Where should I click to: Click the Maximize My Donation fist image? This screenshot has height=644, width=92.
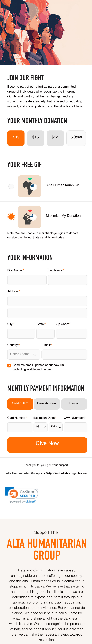click(x=29, y=217)
